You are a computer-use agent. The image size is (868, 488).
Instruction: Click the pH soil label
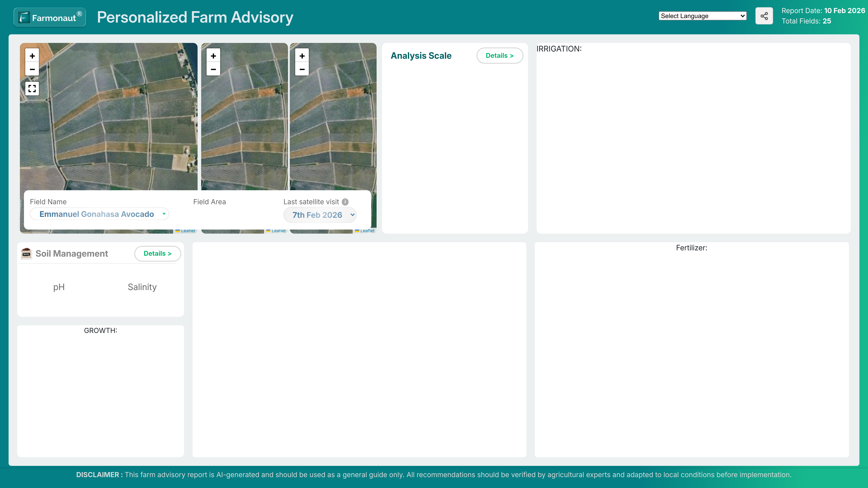59,287
